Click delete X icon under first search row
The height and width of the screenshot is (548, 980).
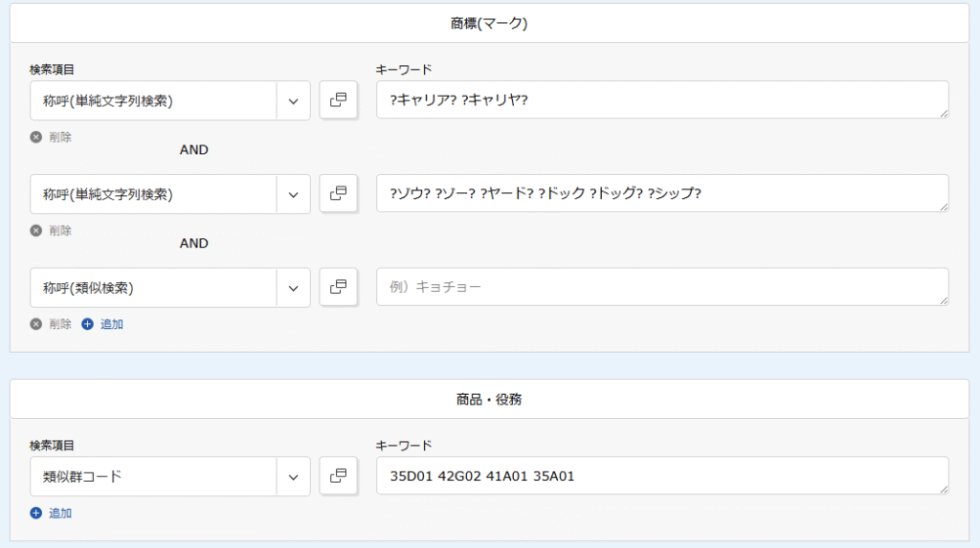[36, 137]
